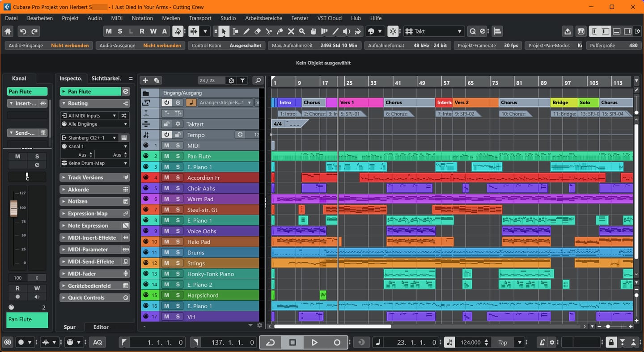Image resolution: width=644 pixels, height=352 pixels.
Task: Activate the Draw pencil tool
Action: [246, 31]
